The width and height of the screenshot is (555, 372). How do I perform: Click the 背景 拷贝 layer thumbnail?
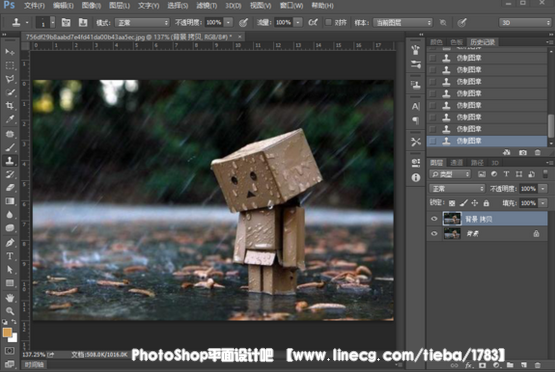pyautogui.click(x=452, y=219)
